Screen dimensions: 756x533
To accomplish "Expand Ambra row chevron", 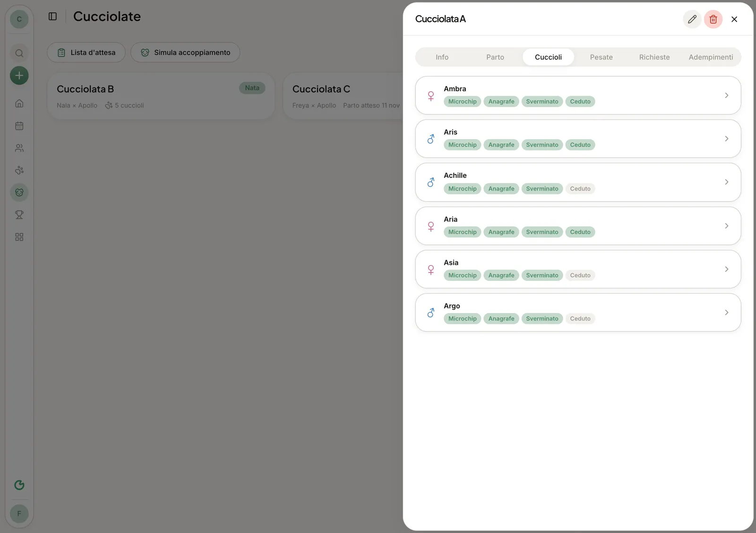I will [726, 96].
